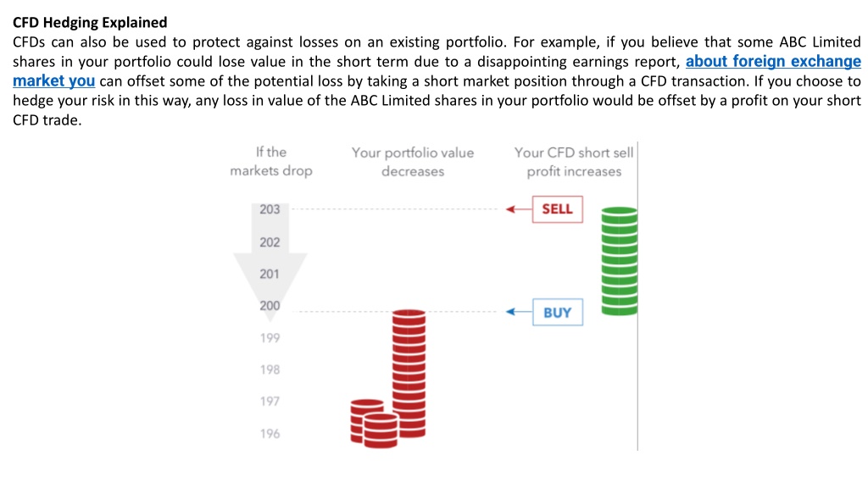Click the green coin stack
The height and width of the screenshot is (488, 868).
point(620,261)
